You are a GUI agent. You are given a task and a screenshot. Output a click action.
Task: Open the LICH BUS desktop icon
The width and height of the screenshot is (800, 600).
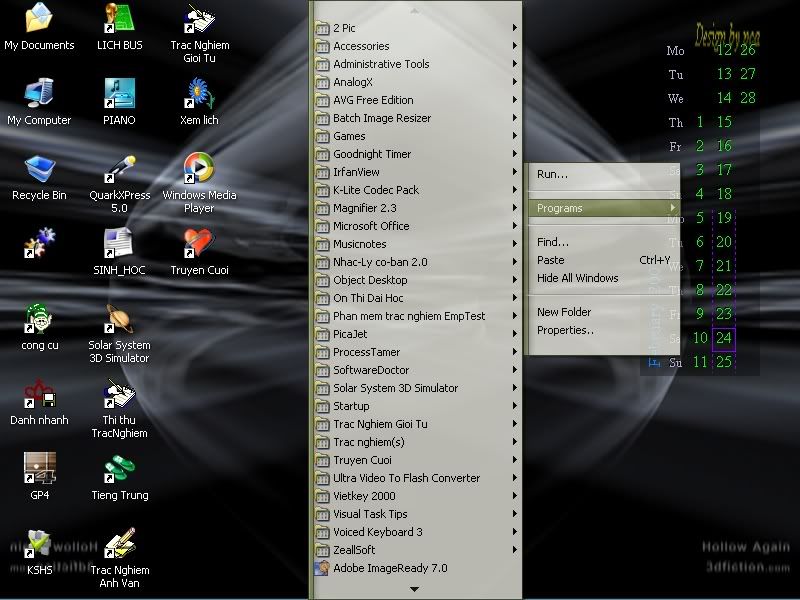pos(120,19)
